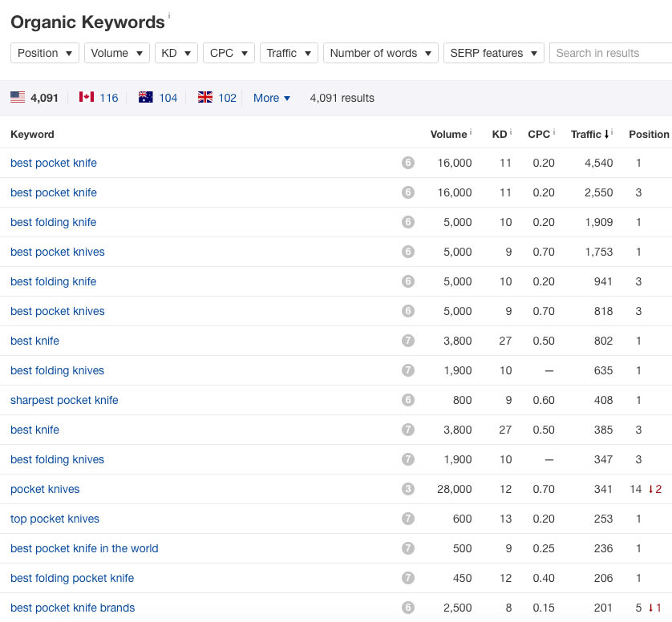Sort by the Volume column header
Viewport: 672px width, 622px height.
tap(448, 135)
